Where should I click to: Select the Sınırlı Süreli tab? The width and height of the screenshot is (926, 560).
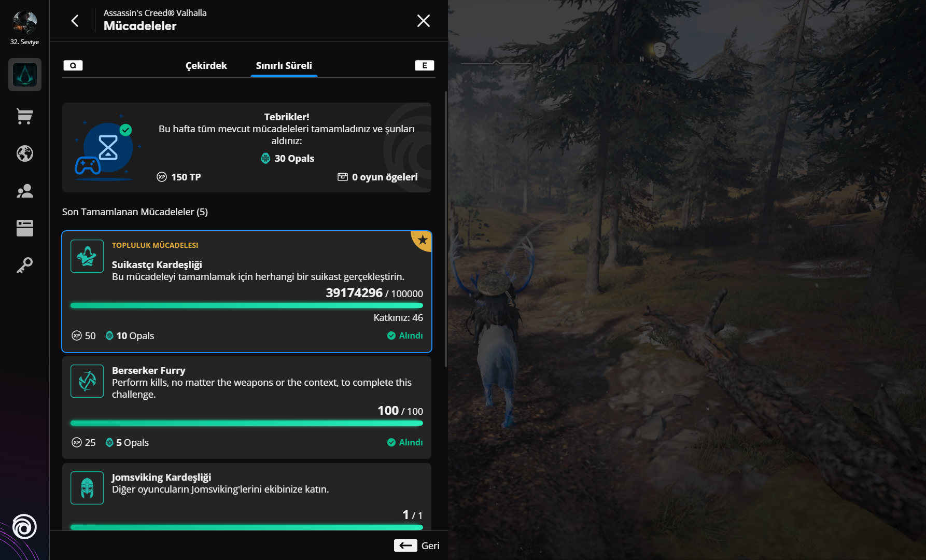click(284, 66)
